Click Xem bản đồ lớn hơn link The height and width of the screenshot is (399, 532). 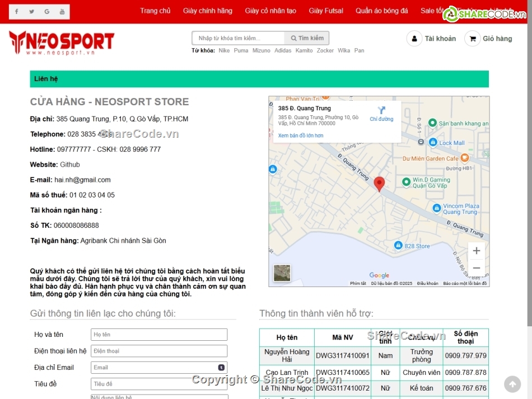click(301, 135)
